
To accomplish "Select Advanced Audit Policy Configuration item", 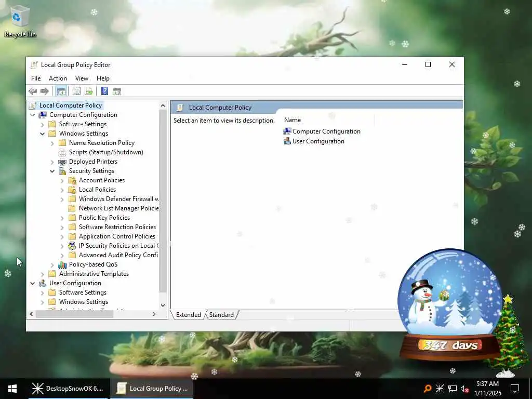I will point(118,255).
